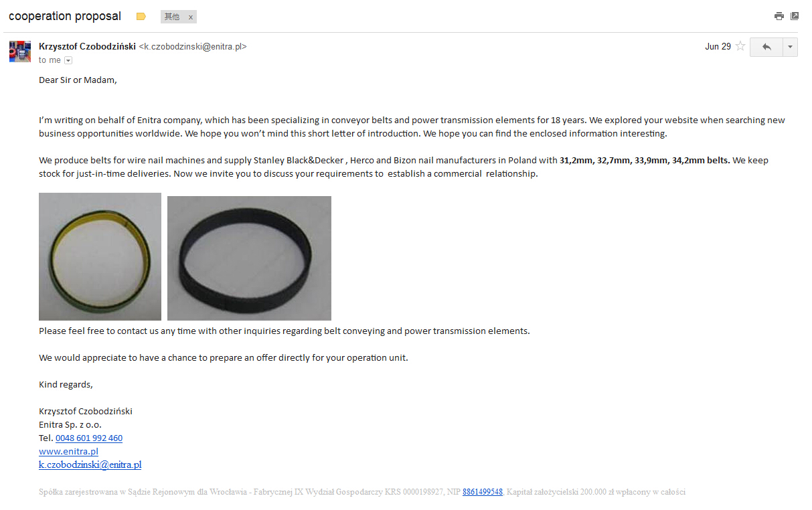Screen dimensions: 812x510
Task: Click sender name Krzysztof Czobodziński in header
Action: (x=87, y=46)
